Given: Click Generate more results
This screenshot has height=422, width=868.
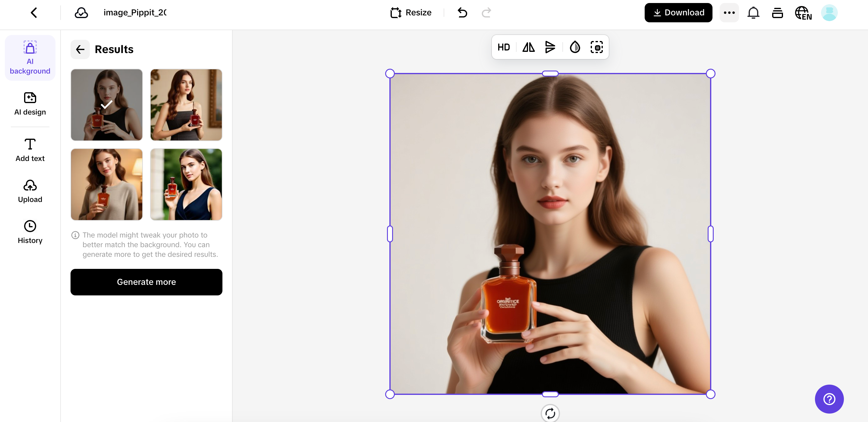Looking at the screenshot, I should click(146, 282).
